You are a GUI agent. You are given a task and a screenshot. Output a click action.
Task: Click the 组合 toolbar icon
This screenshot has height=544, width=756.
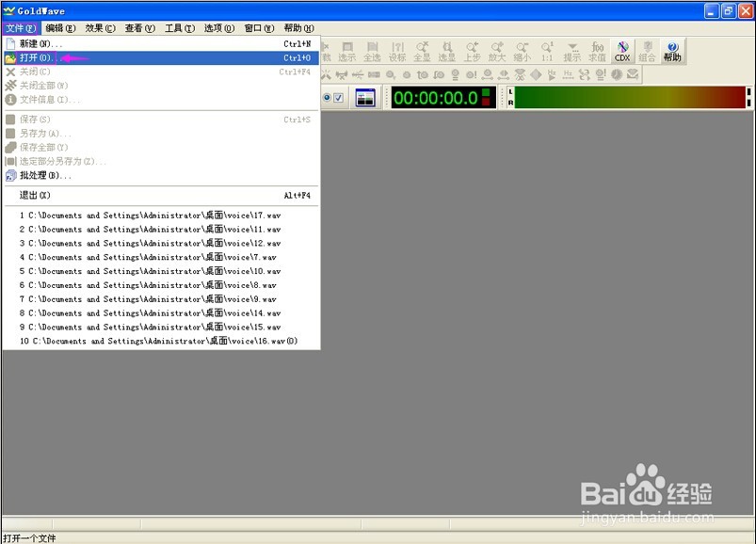point(647,52)
